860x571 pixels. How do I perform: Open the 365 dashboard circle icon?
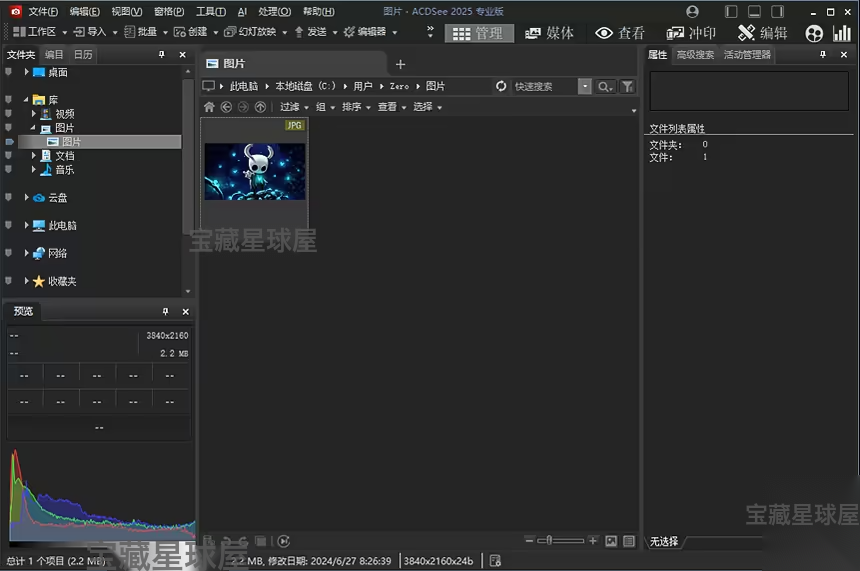click(814, 33)
